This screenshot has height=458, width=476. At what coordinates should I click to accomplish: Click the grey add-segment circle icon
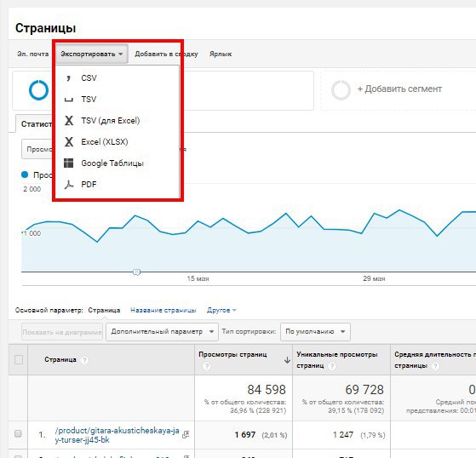click(x=341, y=90)
